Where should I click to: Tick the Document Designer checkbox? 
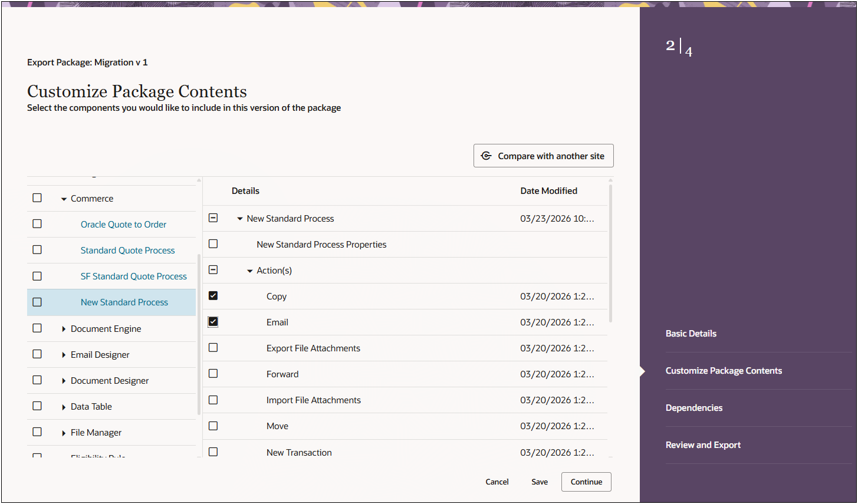pos(37,380)
